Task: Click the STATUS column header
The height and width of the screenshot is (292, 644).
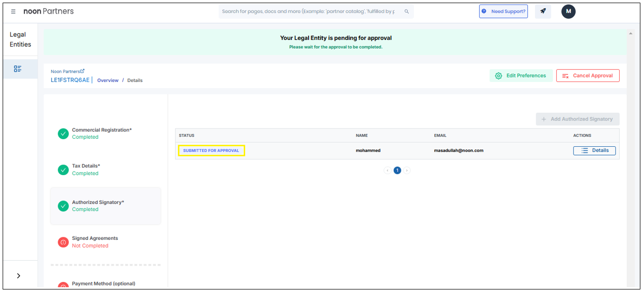Action: [186, 136]
